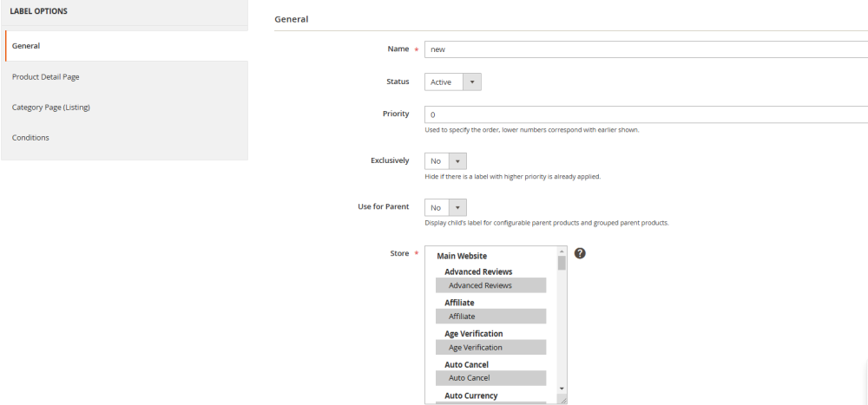The width and height of the screenshot is (868, 405).
Task: Select Main Website in the Store list
Action: [x=462, y=256]
